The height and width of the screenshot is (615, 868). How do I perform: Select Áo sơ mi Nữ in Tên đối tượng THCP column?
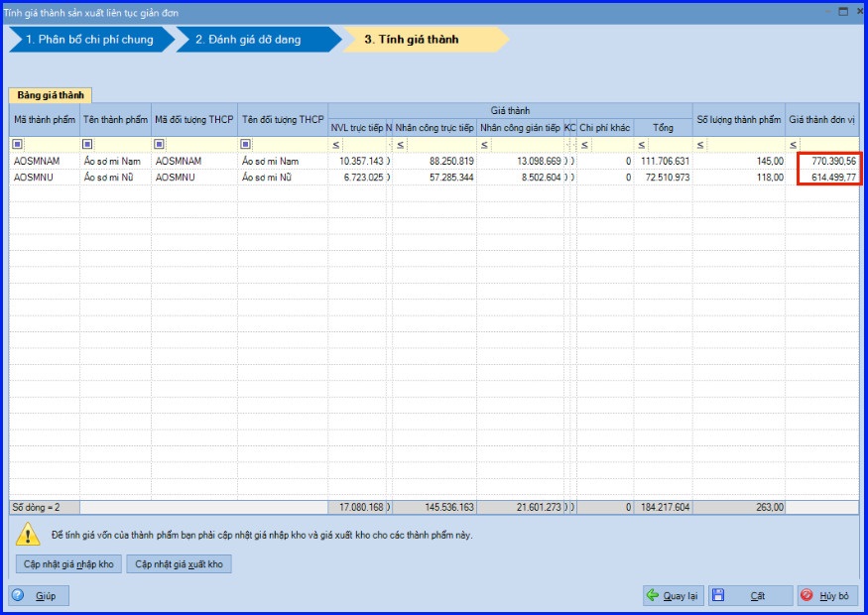tap(283, 178)
